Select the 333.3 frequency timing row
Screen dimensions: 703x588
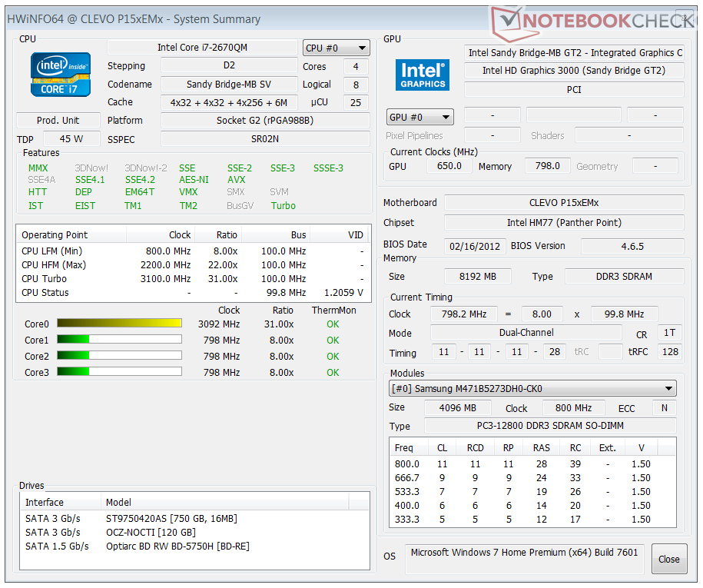point(532,520)
